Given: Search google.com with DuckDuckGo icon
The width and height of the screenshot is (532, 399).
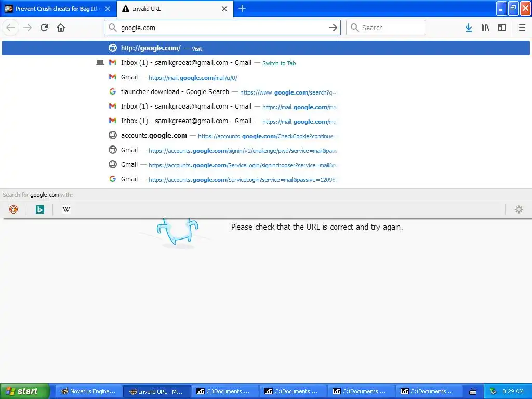Looking at the screenshot, I should 13,209.
